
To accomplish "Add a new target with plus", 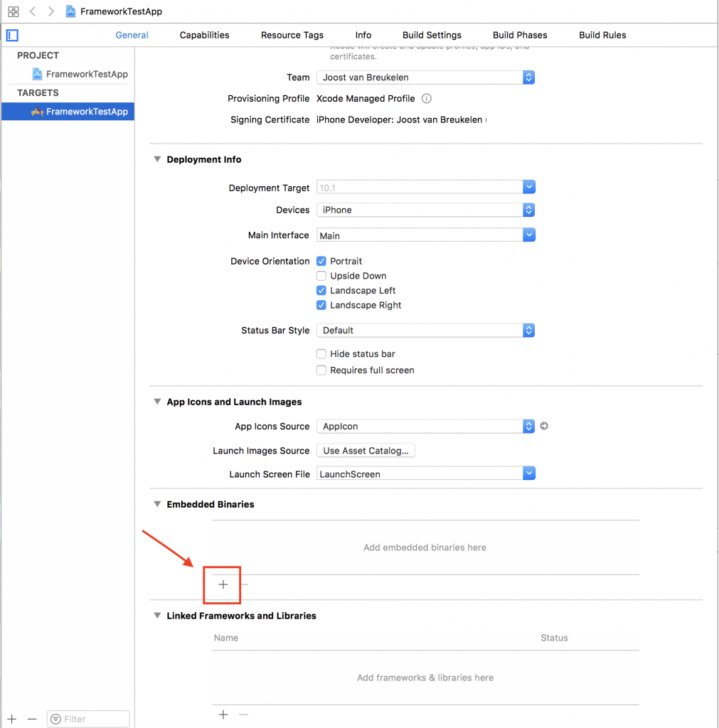I will tap(11, 719).
